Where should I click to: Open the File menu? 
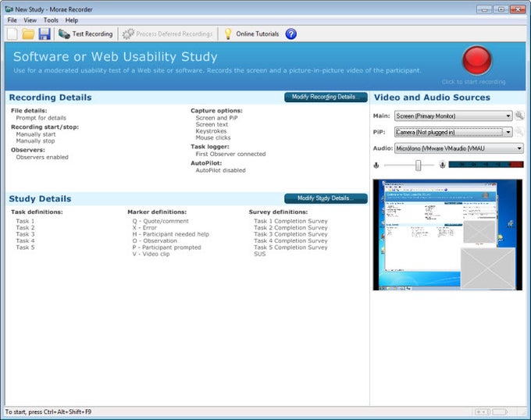12,20
